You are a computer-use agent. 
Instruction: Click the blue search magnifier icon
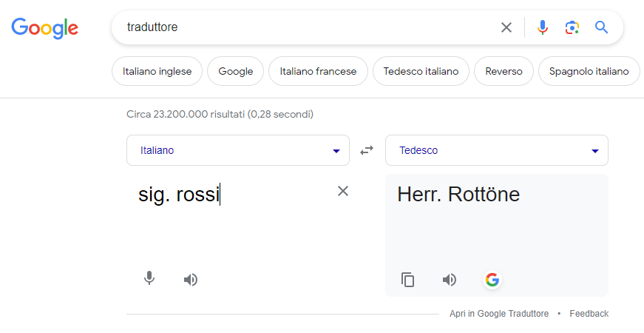[601, 27]
